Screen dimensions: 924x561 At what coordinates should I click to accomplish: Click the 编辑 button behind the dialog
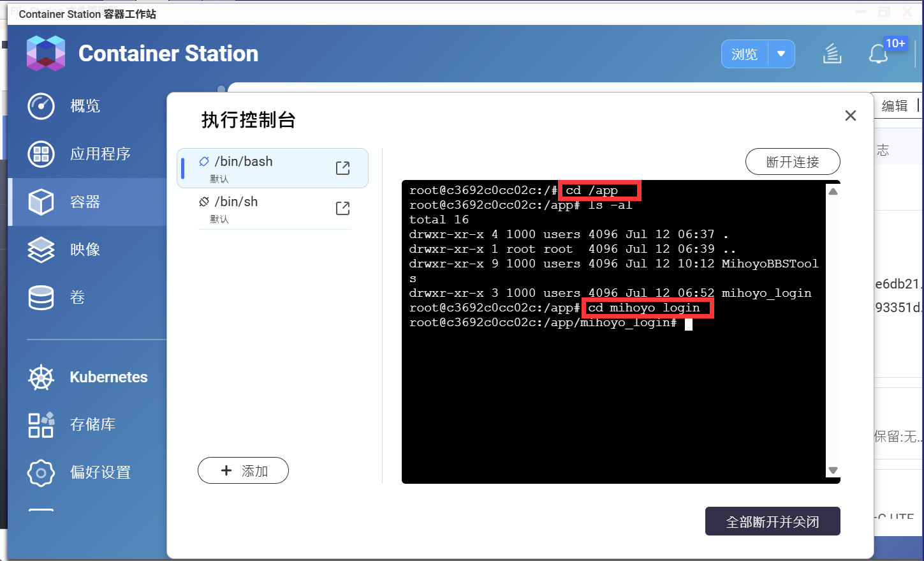point(895,106)
